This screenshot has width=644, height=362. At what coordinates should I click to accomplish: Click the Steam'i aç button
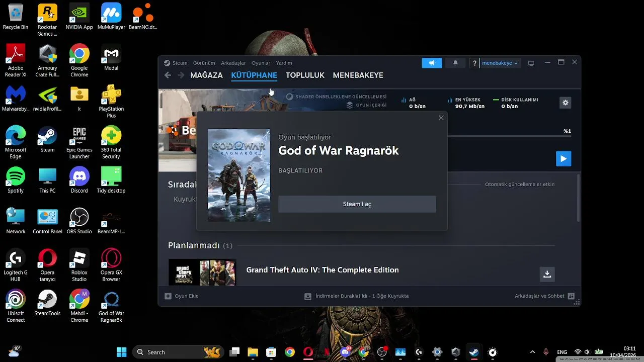point(357,204)
